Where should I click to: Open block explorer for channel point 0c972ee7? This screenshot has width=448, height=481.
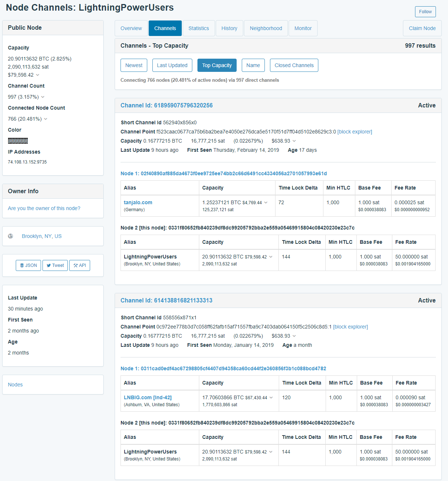pyautogui.click(x=351, y=327)
